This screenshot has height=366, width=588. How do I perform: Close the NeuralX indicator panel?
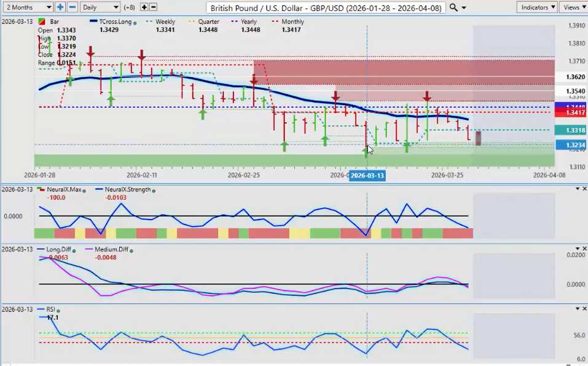tap(584, 189)
